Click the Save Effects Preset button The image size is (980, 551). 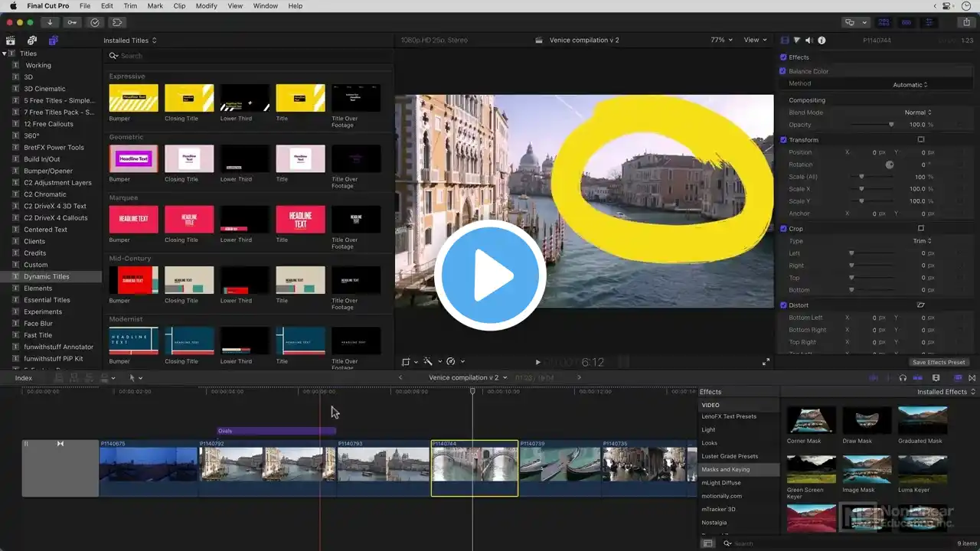[939, 362]
